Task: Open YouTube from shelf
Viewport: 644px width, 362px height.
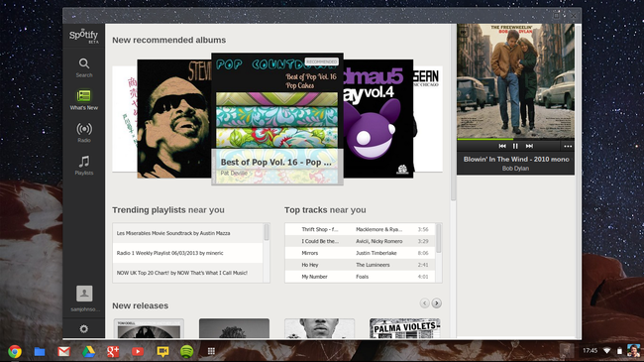Action: (x=138, y=351)
